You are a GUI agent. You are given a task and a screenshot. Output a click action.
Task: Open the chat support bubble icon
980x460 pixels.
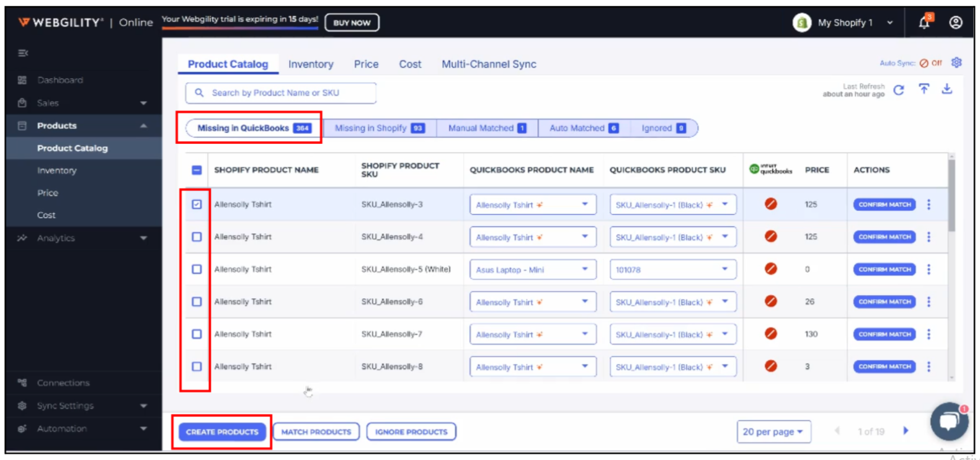[948, 422]
